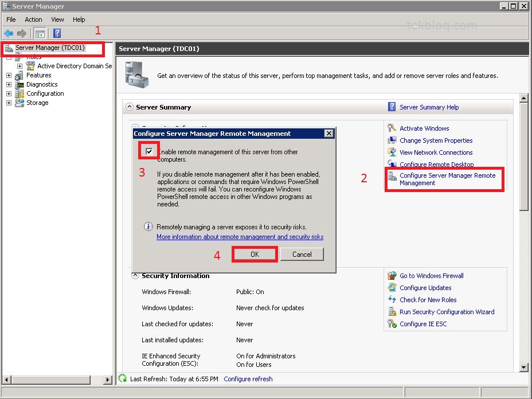532x399 pixels.
Task: Expand the Configuration tree node
Action: [9, 93]
